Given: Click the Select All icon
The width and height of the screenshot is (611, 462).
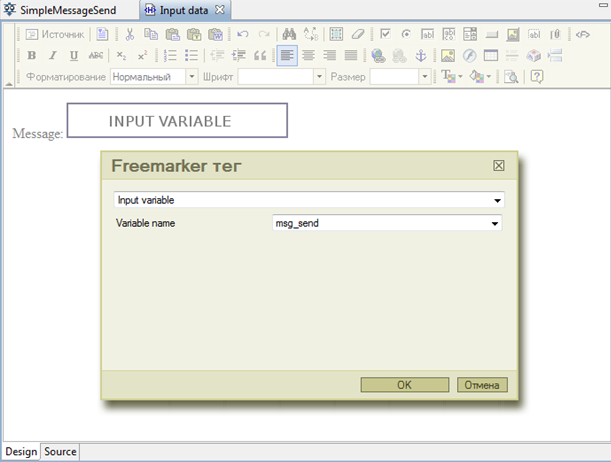Looking at the screenshot, I should pyautogui.click(x=336, y=34).
